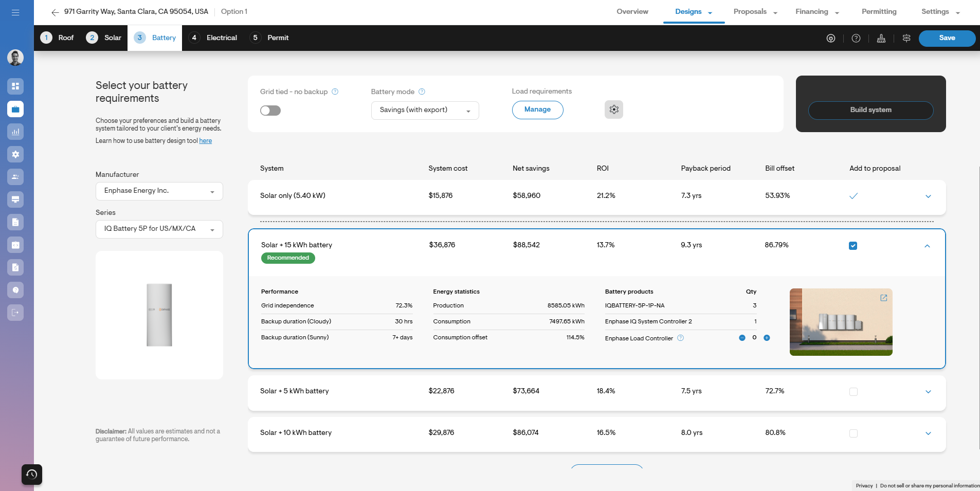Click the plug icon in the toolbar
Image resolution: width=980 pixels, height=491 pixels.
(830, 39)
